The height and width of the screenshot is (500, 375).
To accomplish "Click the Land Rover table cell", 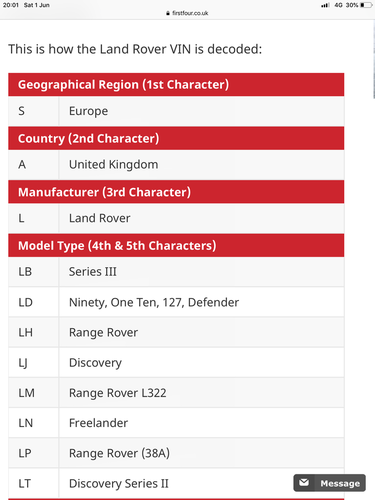I will [x=201, y=218].
